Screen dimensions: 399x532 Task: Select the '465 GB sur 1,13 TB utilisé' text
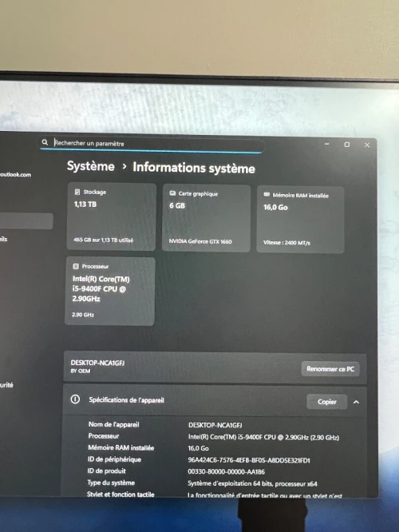coord(104,240)
